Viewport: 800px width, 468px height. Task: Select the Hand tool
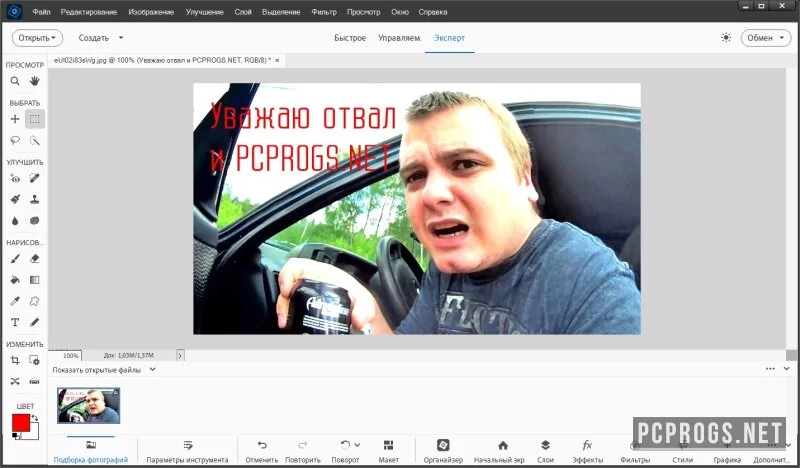coord(34,81)
